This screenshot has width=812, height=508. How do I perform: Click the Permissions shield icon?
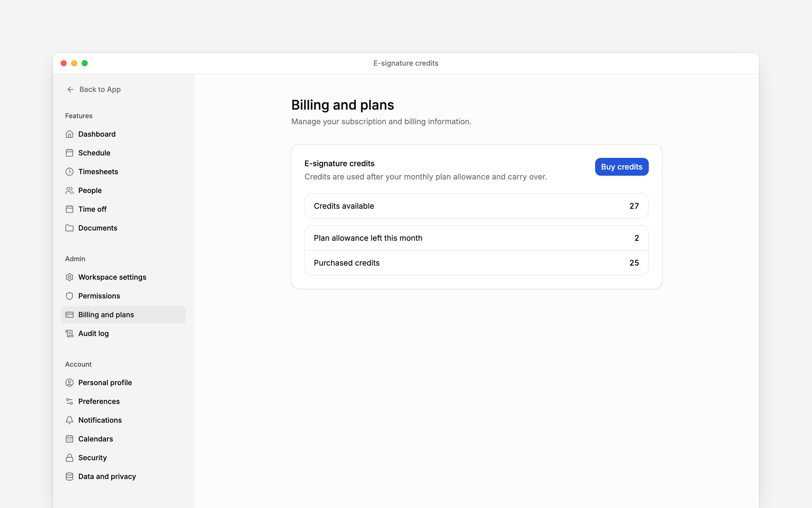point(70,296)
